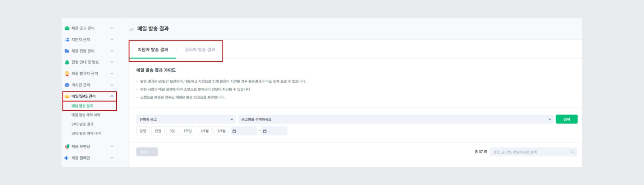This screenshot has width=644, height=185.
Task: Select the 3일 date range button
Action: [x=172, y=131]
